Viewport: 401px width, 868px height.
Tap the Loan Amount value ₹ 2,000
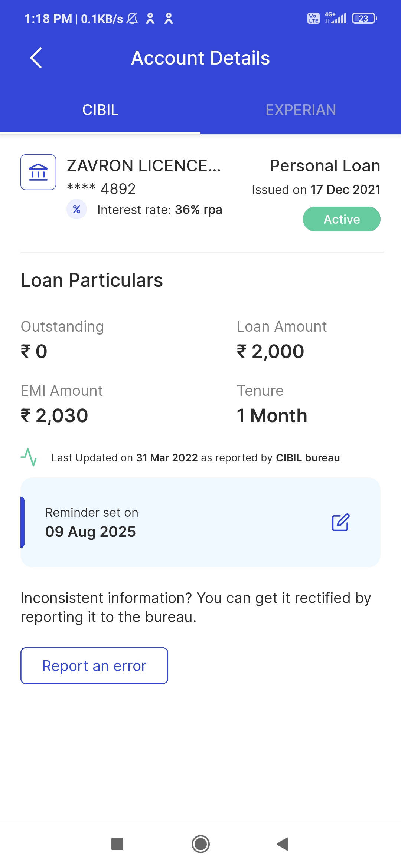[x=271, y=351]
